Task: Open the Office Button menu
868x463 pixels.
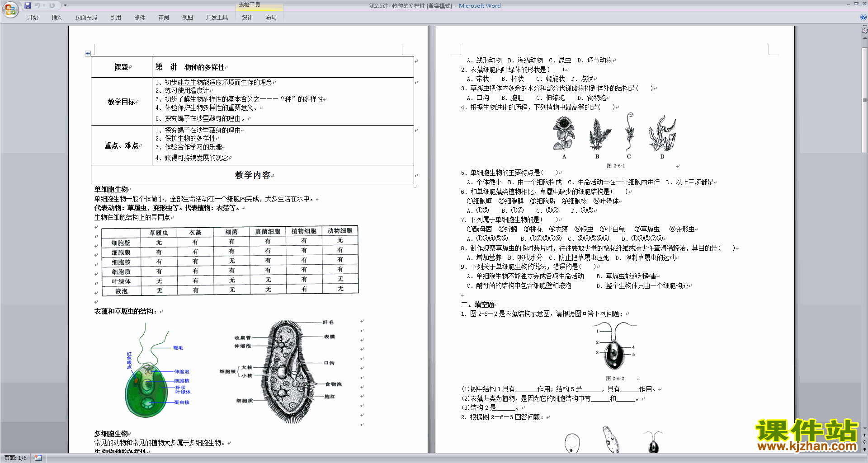Action: [10, 9]
